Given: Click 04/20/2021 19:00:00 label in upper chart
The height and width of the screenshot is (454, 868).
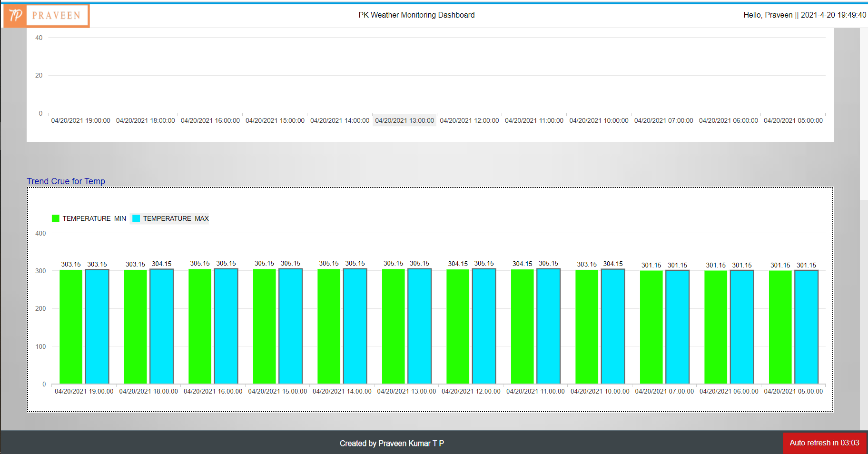Looking at the screenshot, I should pos(81,120).
